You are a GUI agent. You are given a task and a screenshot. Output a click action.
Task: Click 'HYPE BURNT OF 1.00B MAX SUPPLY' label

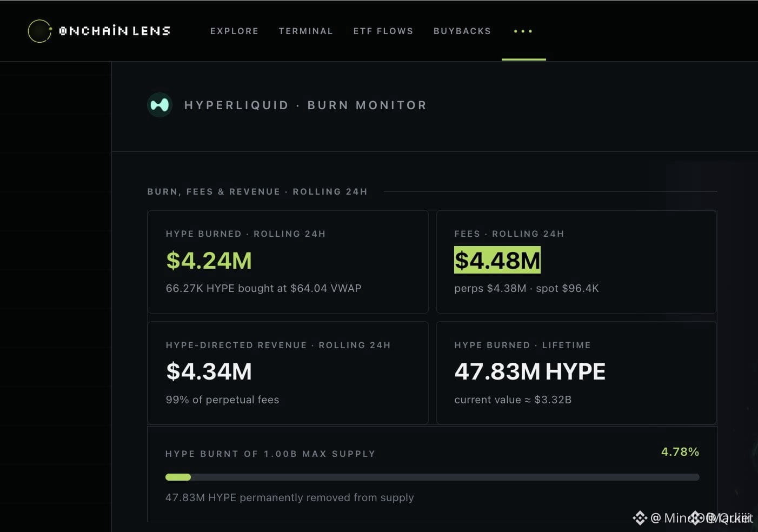tap(270, 454)
